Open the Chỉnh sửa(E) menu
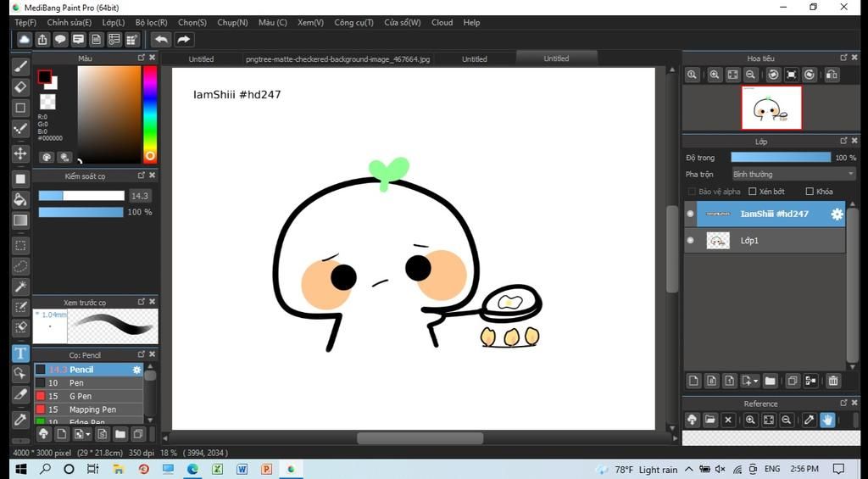 point(70,23)
